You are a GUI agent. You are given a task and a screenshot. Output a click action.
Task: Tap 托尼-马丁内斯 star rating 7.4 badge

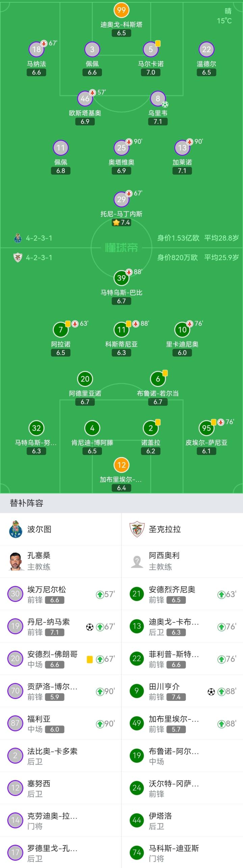coord(121,222)
